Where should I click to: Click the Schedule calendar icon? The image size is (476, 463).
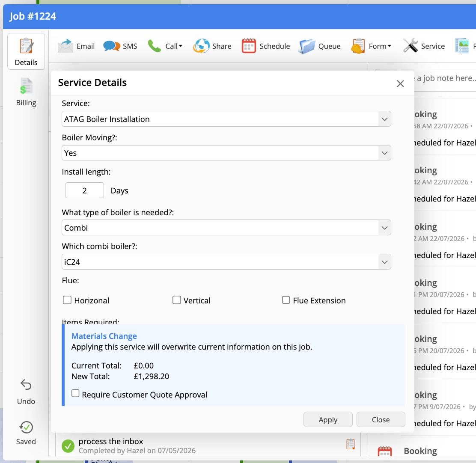click(x=249, y=46)
